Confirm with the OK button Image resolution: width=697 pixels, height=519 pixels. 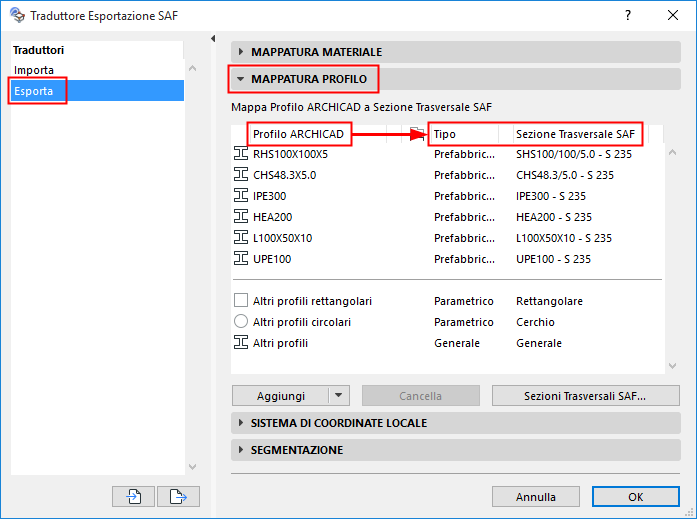click(x=636, y=496)
